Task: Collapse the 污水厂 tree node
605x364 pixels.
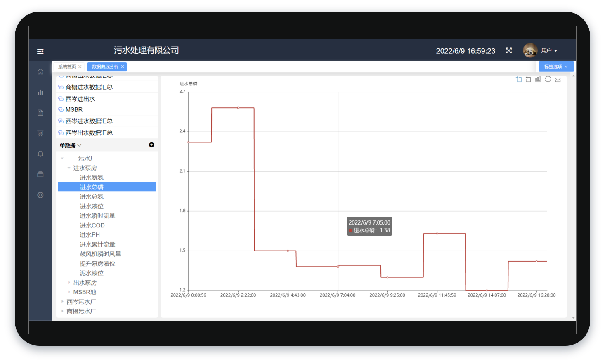Action: coord(62,158)
